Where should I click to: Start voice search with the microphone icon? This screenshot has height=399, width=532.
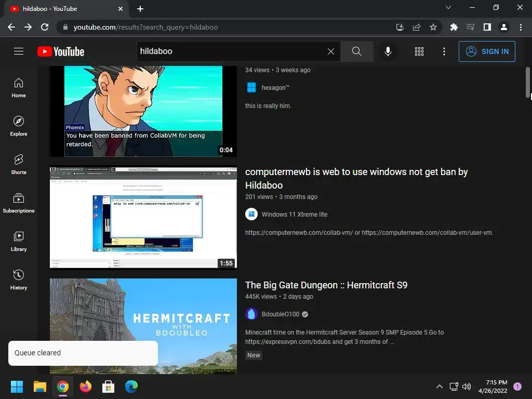(x=388, y=51)
